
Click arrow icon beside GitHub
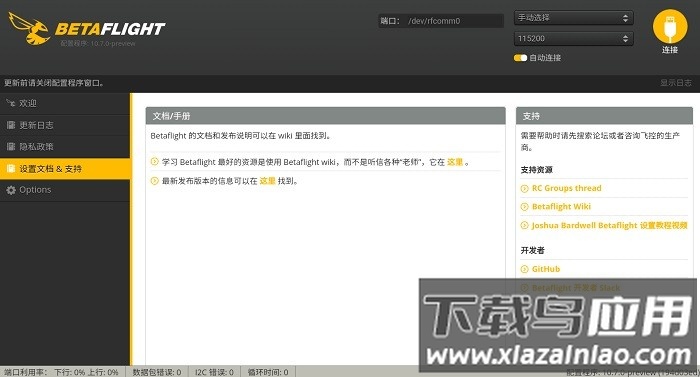point(525,269)
